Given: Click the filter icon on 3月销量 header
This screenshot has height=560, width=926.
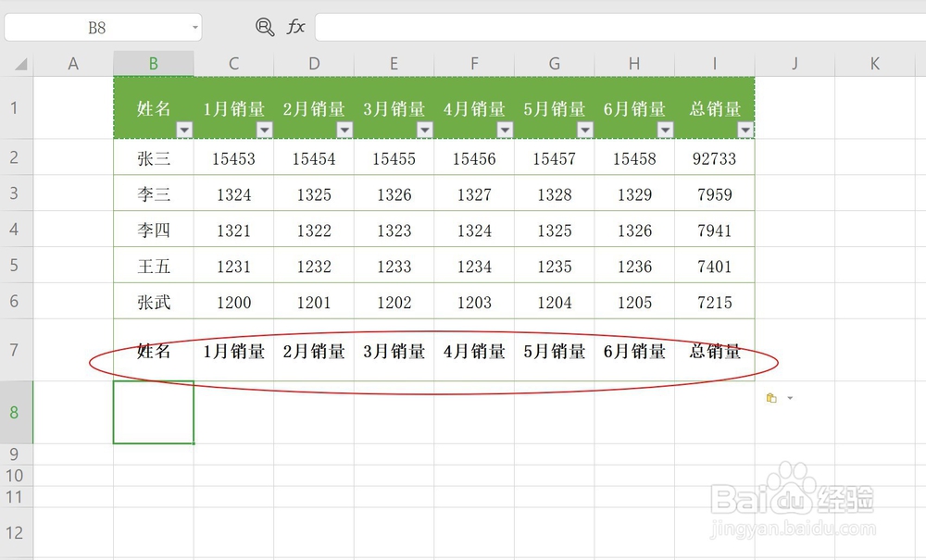Looking at the screenshot, I should [x=424, y=130].
